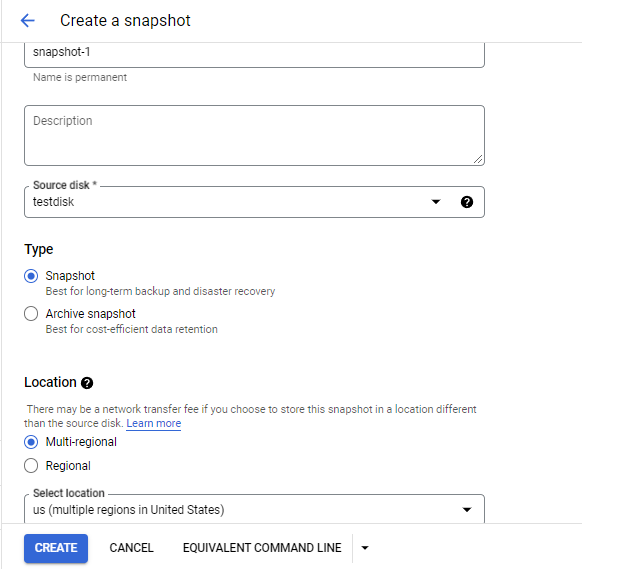Open the Source disk help icon
The width and height of the screenshot is (642, 569).
pyautogui.click(x=466, y=202)
